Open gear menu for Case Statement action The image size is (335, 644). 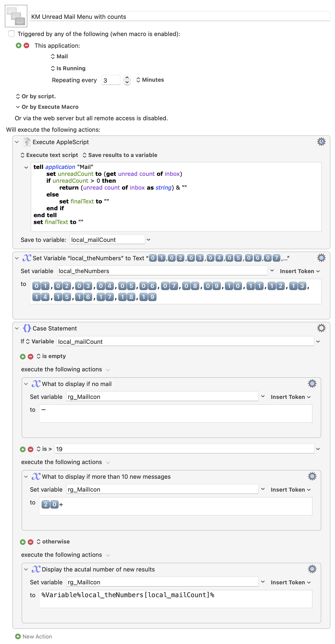click(x=321, y=328)
